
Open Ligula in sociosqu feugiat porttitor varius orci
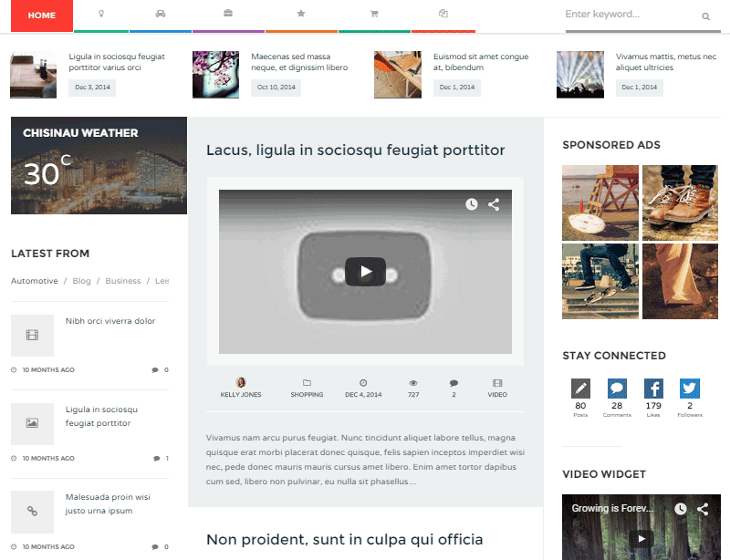[x=117, y=62]
